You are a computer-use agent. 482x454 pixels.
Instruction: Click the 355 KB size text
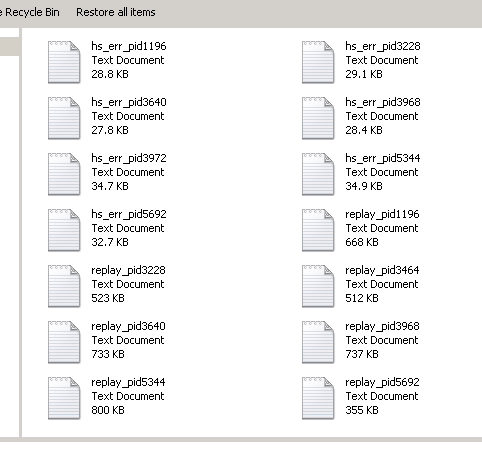(x=362, y=410)
